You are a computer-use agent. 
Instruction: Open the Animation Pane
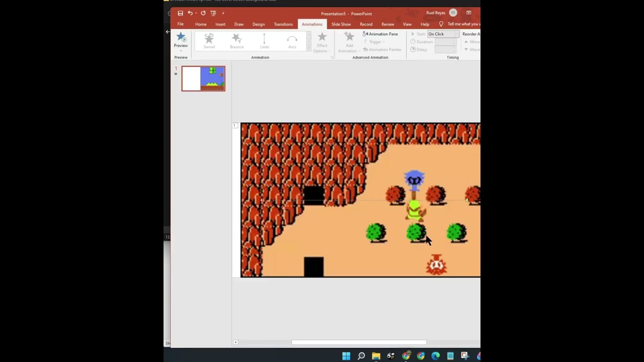(x=380, y=34)
